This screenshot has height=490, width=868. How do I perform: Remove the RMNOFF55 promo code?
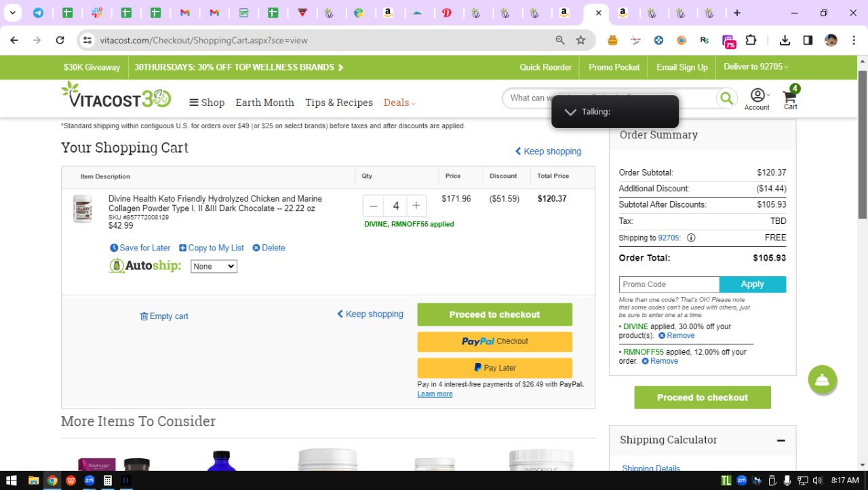[660, 361]
